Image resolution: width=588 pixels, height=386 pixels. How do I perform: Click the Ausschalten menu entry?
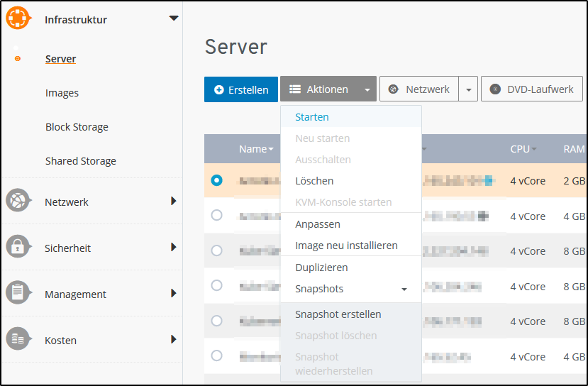point(351,160)
